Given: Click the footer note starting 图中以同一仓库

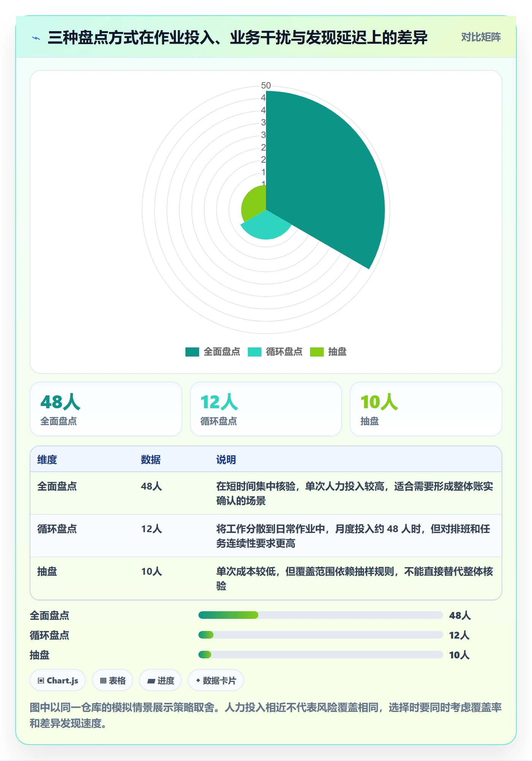Looking at the screenshot, I should click(x=266, y=715).
